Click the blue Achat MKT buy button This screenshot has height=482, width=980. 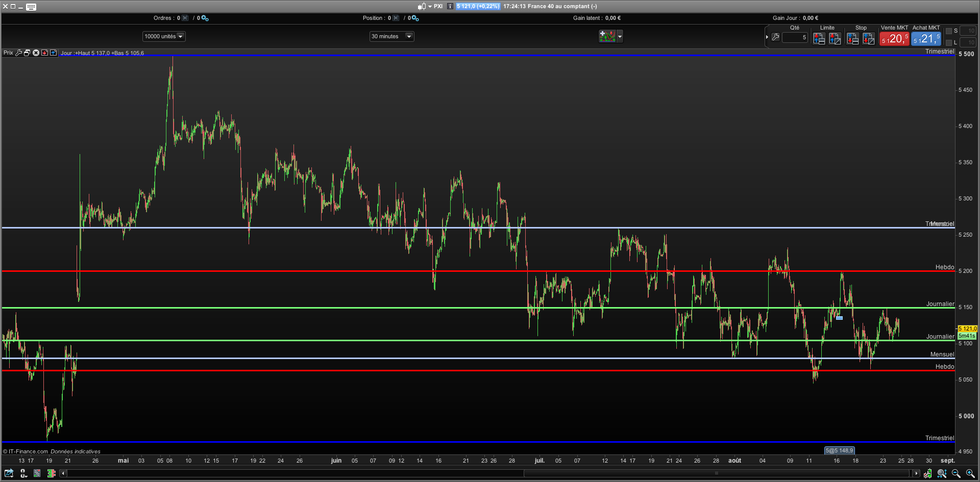click(x=926, y=39)
